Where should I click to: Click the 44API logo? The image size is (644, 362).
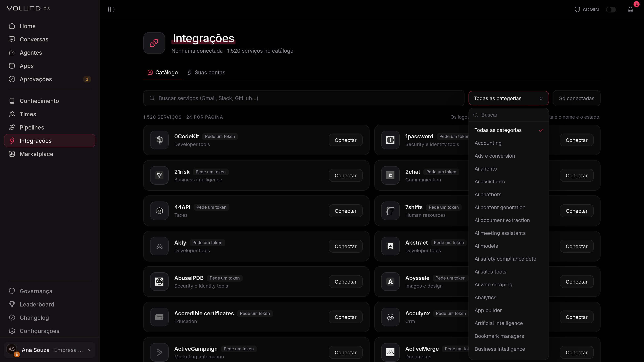click(159, 211)
